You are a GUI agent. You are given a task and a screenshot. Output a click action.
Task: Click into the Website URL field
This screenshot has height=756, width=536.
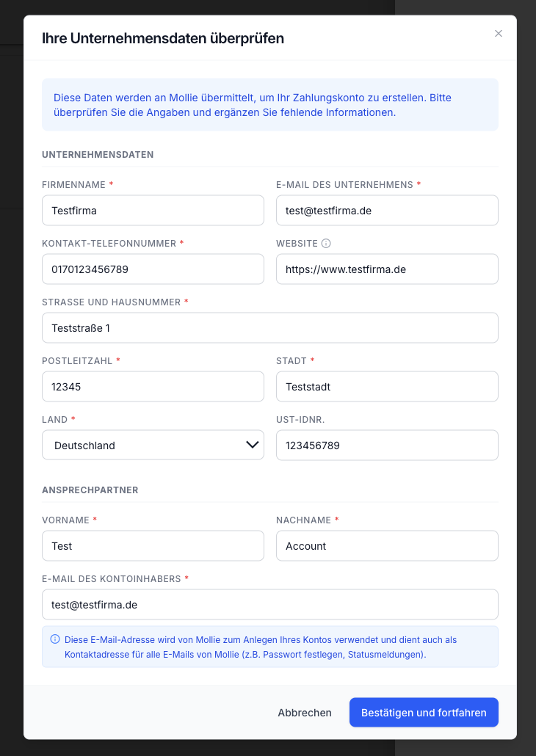[387, 269]
